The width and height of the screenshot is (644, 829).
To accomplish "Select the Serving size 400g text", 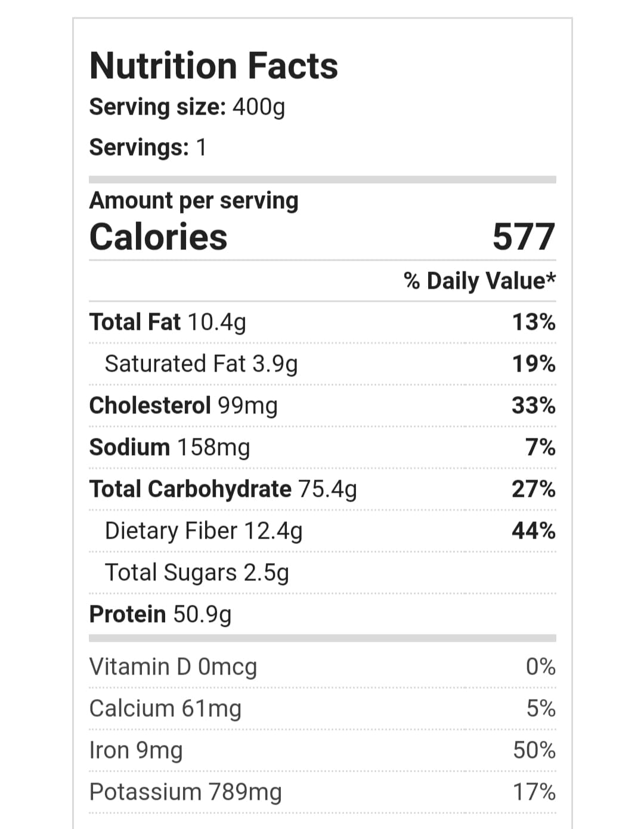I will coord(187,107).
